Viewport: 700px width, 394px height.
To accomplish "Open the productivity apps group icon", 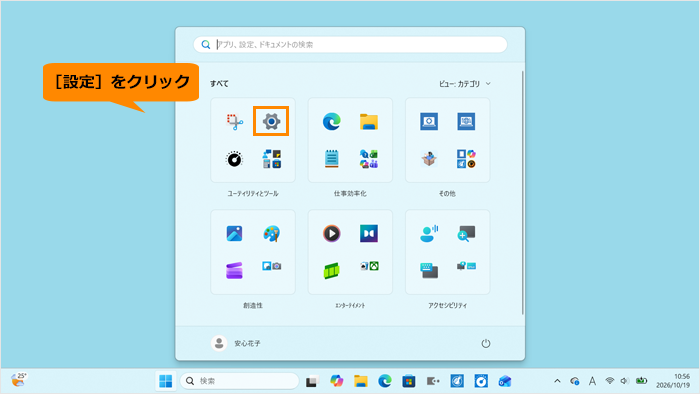I will 369,159.
